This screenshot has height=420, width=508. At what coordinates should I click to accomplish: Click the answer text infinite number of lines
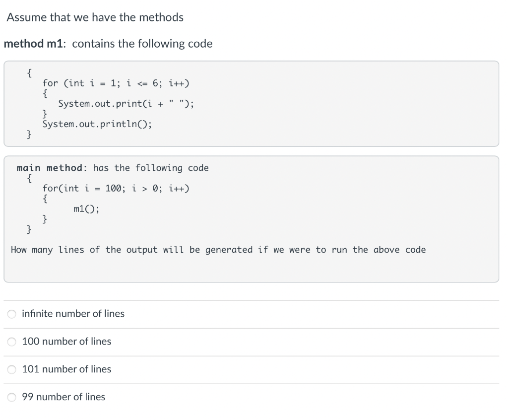(x=73, y=314)
